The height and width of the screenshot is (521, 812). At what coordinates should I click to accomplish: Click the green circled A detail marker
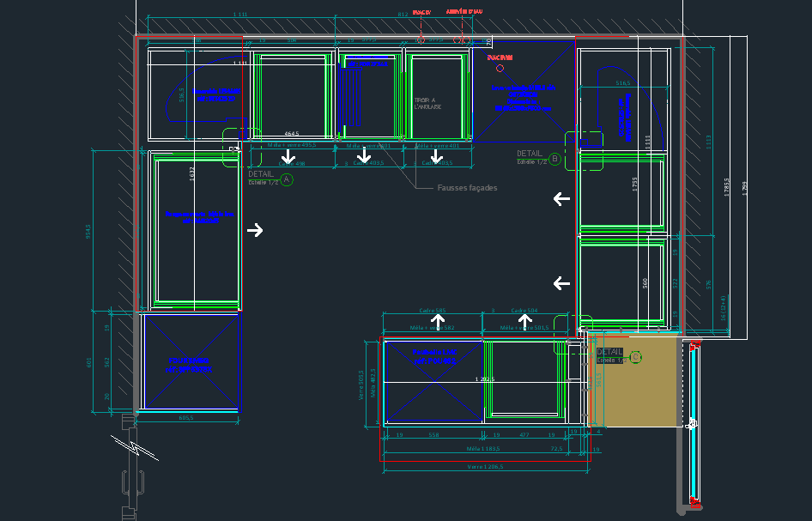tap(287, 179)
